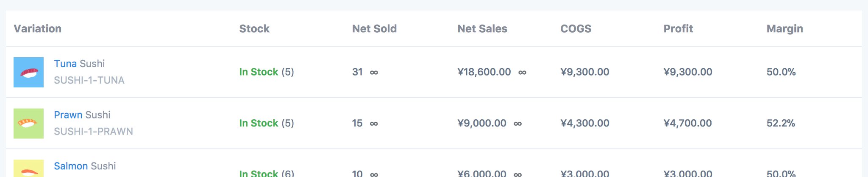Screen dimensions: 868x177
Task: Sort by the Stock column header
Action: (x=254, y=28)
